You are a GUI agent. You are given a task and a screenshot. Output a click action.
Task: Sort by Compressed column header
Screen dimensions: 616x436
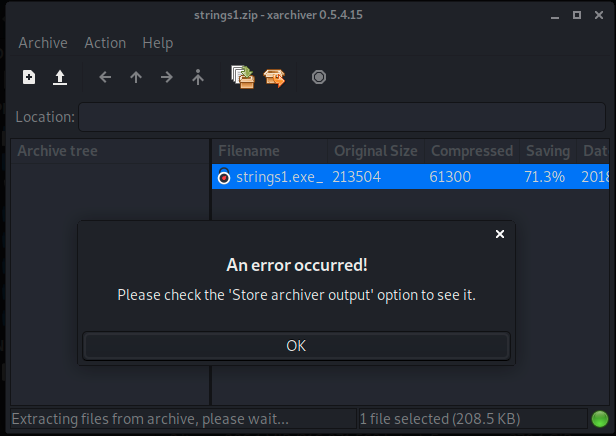click(x=472, y=151)
